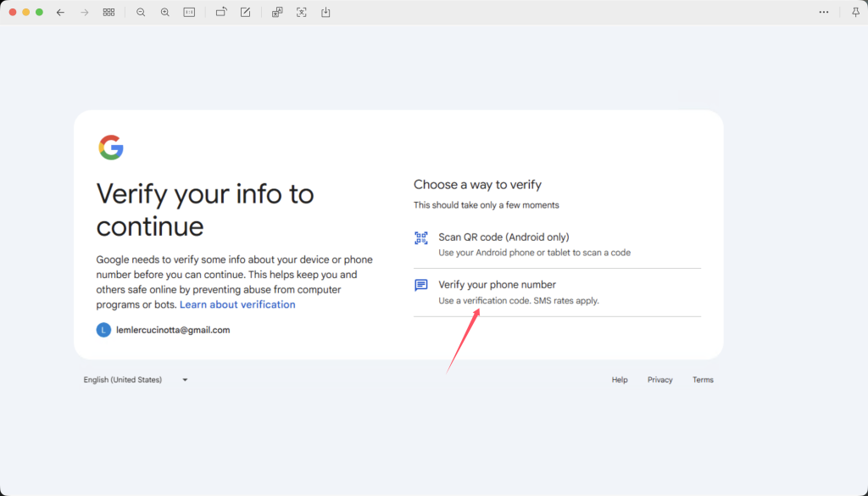Click the lemlercucinotta@gmail.com account chip
The image size is (868, 496).
164,330
